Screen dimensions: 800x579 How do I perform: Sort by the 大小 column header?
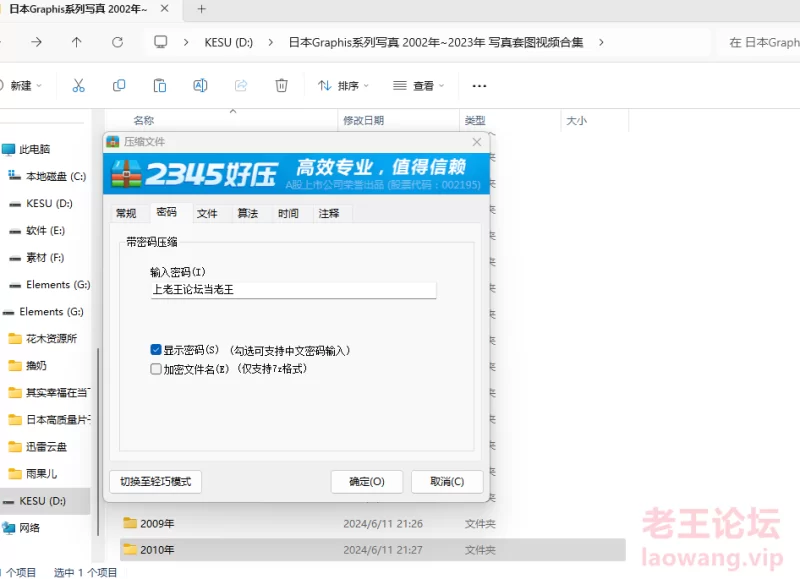coord(577,120)
